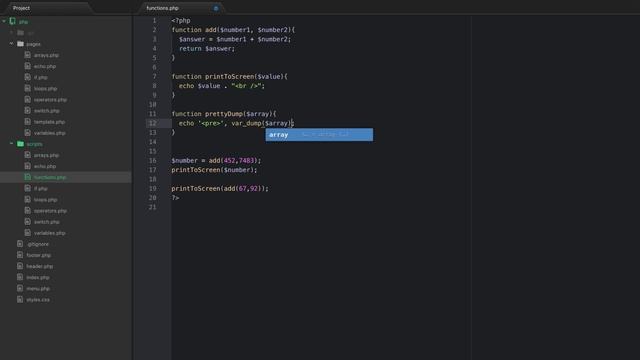The width and height of the screenshot is (640, 360).
Task: Click file icon of echo.php under scripts
Action: [28, 166]
